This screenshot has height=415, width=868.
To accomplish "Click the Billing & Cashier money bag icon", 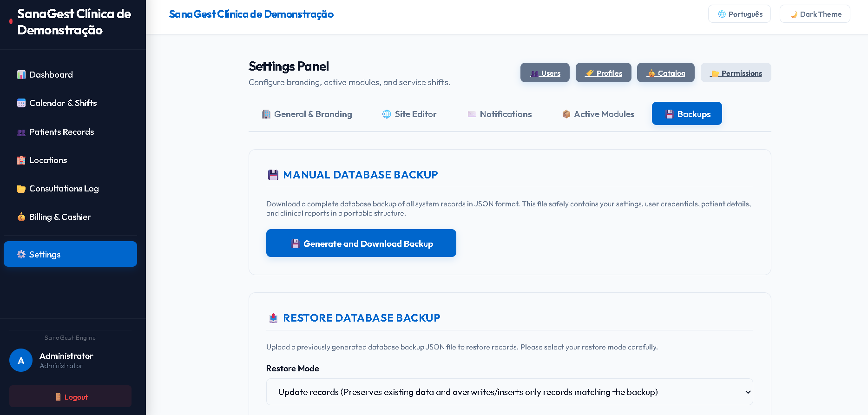I will coord(21,217).
